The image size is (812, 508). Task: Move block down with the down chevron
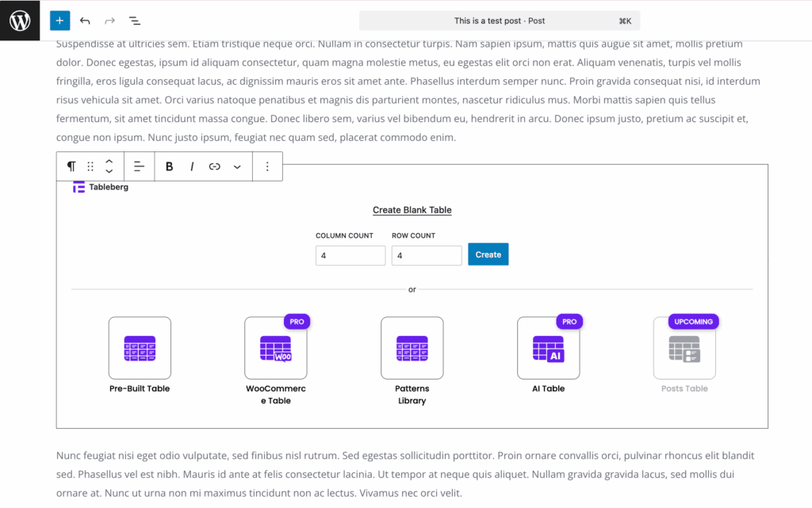click(109, 171)
